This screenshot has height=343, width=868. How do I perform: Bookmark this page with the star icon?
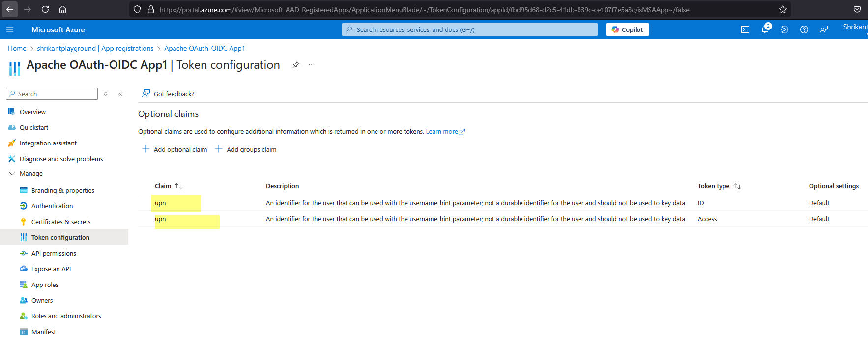pyautogui.click(x=783, y=9)
